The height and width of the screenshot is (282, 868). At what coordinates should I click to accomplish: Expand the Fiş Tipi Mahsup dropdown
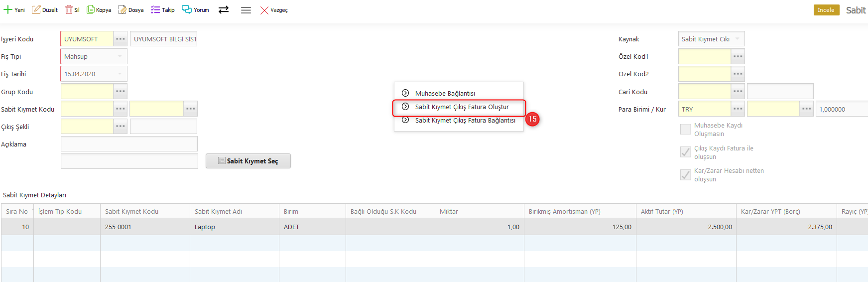pos(120,57)
